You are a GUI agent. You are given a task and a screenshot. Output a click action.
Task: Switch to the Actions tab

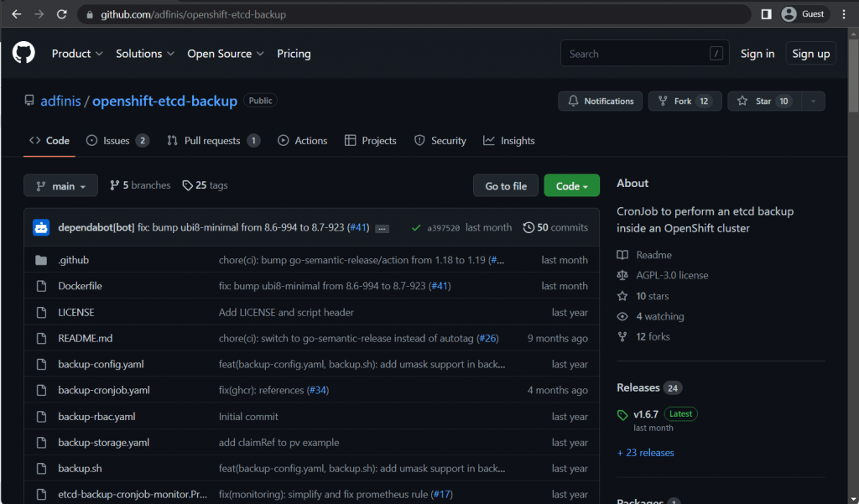302,141
